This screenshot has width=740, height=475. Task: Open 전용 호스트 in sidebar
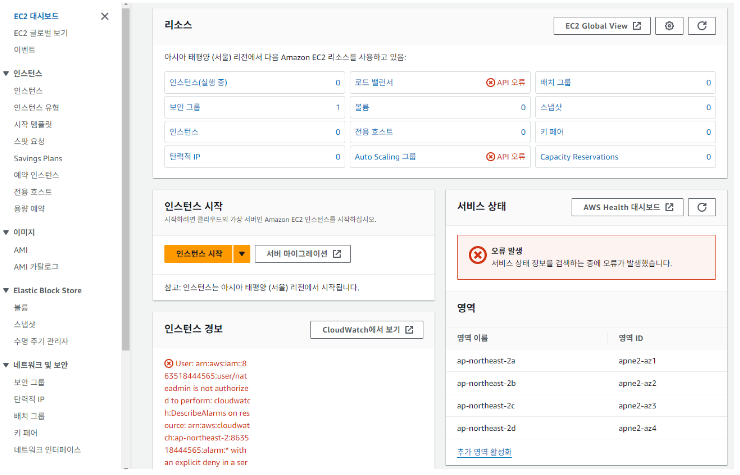33,192
